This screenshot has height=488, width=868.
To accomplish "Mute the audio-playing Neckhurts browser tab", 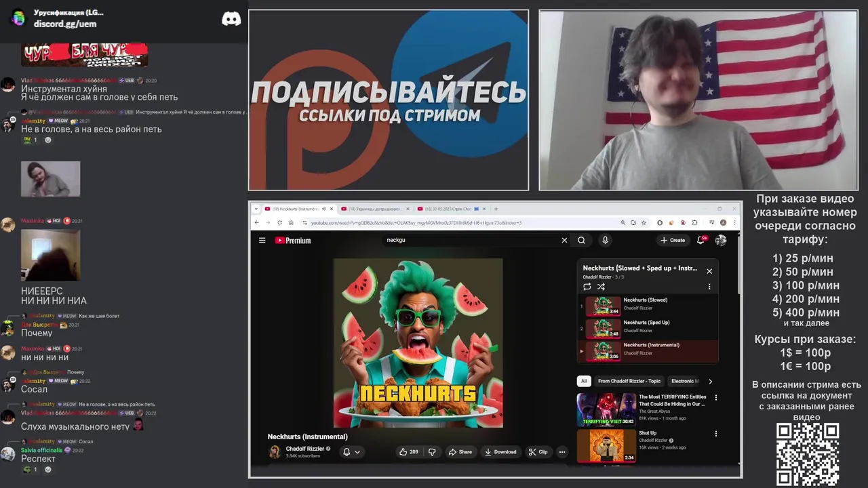I will [323, 209].
